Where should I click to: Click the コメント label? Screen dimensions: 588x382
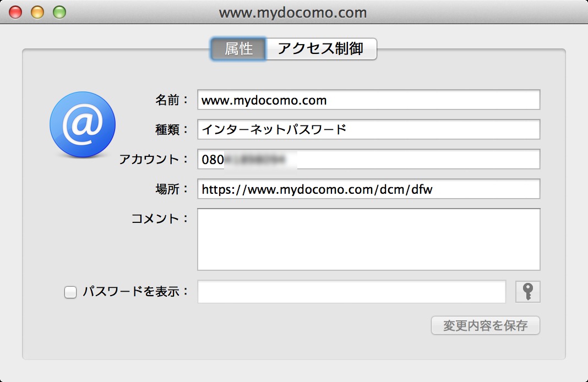coord(160,218)
